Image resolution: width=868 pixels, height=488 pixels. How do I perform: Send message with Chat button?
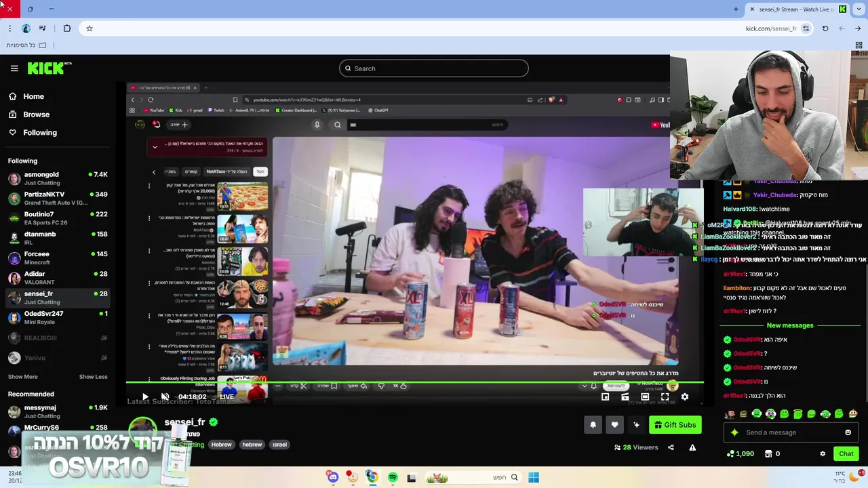[x=846, y=454]
